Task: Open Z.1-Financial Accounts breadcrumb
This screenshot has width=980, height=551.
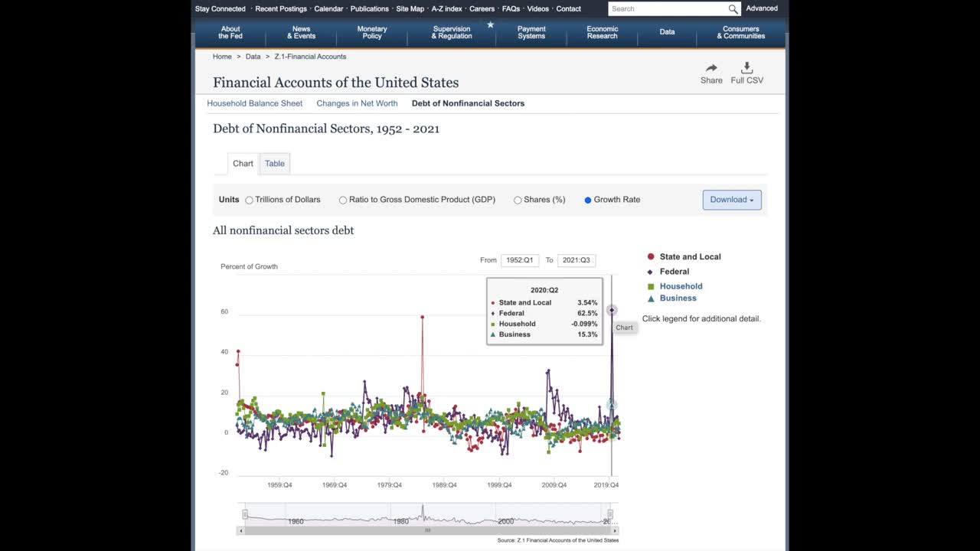Action: click(311, 57)
